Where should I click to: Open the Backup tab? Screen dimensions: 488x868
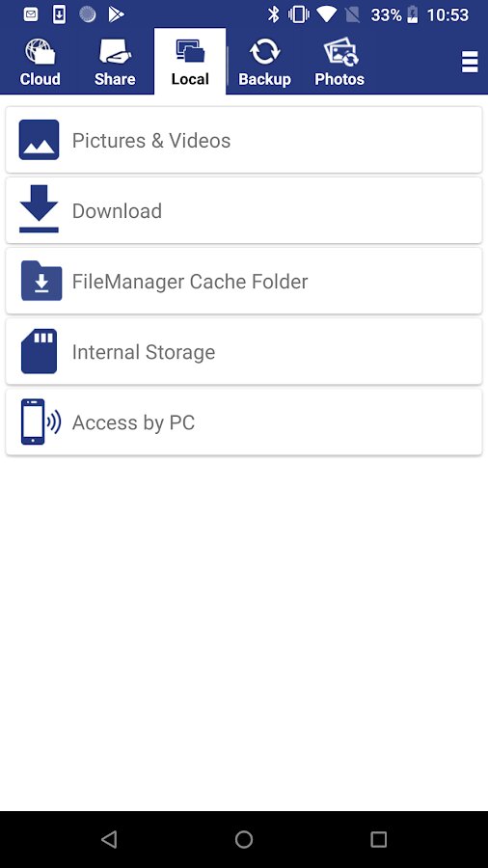(264, 62)
